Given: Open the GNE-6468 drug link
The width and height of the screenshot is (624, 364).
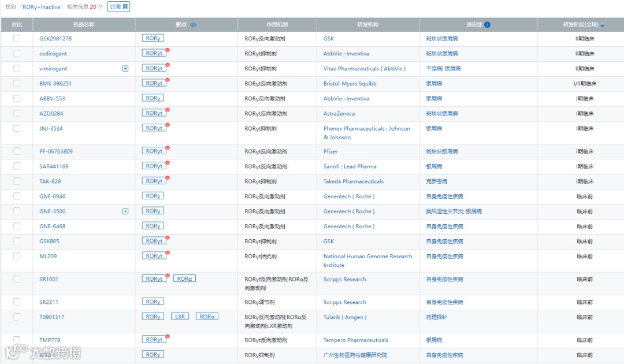Looking at the screenshot, I should (x=53, y=226).
